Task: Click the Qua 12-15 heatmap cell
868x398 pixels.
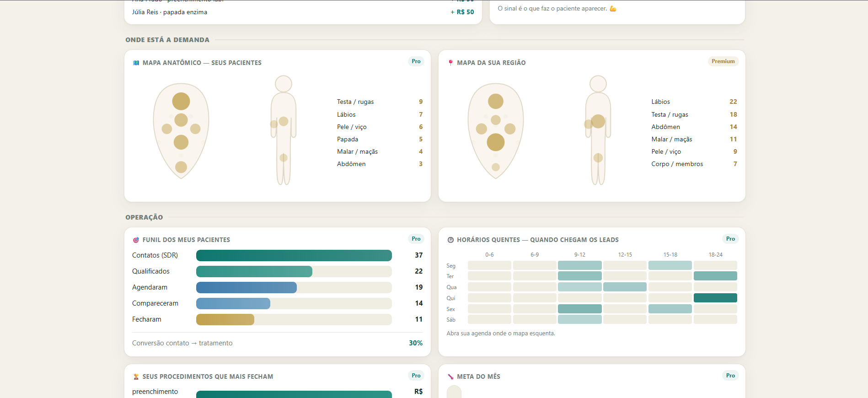Action: 625,287
